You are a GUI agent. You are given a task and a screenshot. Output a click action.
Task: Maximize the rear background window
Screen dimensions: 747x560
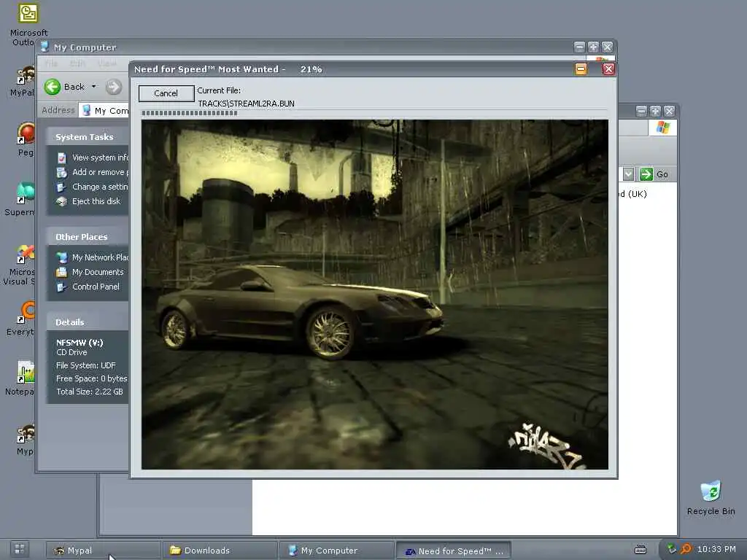(656, 111)
